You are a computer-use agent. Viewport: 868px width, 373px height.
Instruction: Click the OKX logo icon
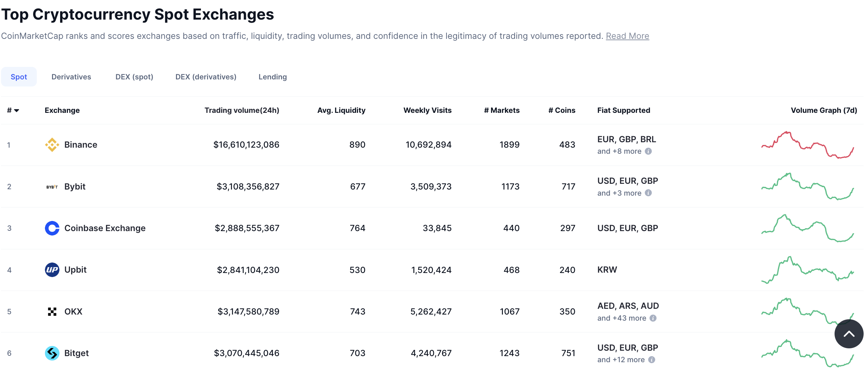coord(52,312)
